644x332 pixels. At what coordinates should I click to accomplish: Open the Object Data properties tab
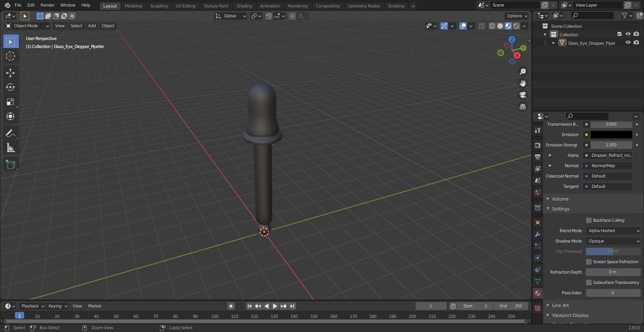click(x=537, y=281)
